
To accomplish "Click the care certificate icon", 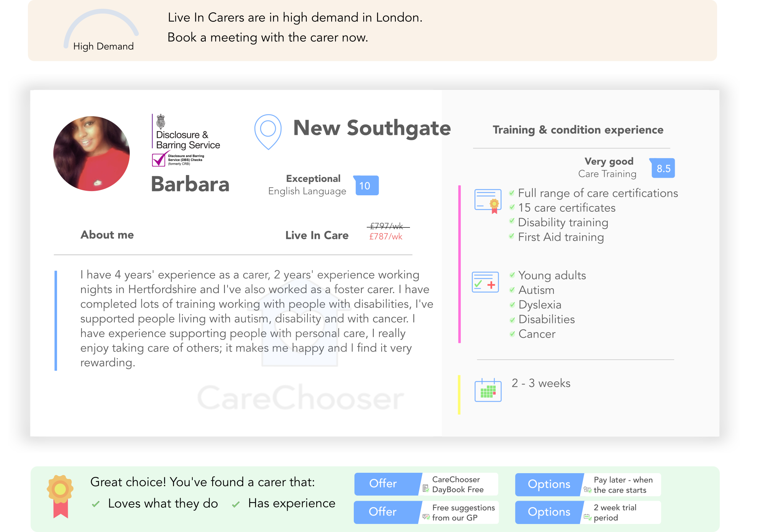I will [488, 201].
